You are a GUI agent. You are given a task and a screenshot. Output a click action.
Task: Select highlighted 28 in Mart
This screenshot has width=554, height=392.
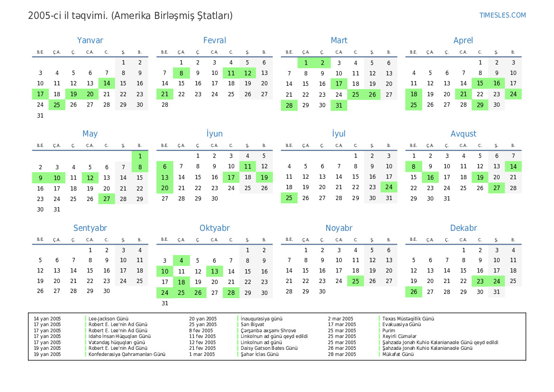point(289,105)
